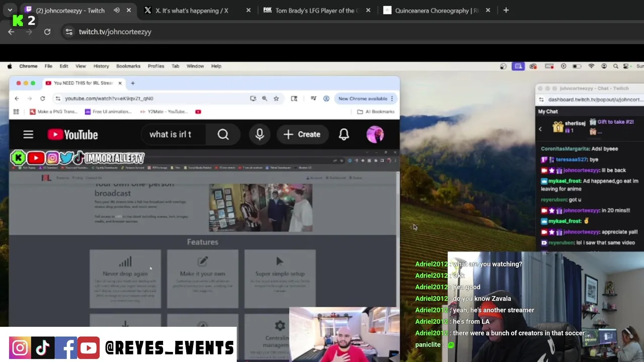
Task: Open the zoom magnifier icon in the address bar
Action: pyautogui.click(x=264, y=99)
